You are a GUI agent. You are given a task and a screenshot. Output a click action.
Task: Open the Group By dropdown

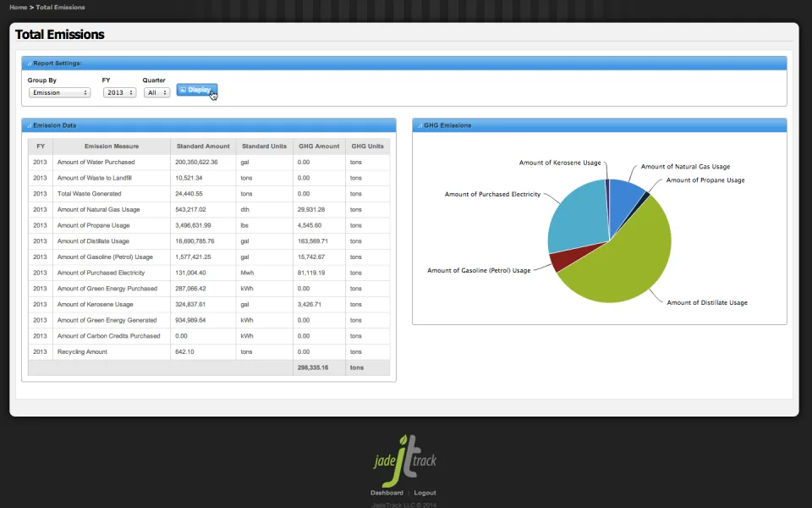click(x=59, y=93)
